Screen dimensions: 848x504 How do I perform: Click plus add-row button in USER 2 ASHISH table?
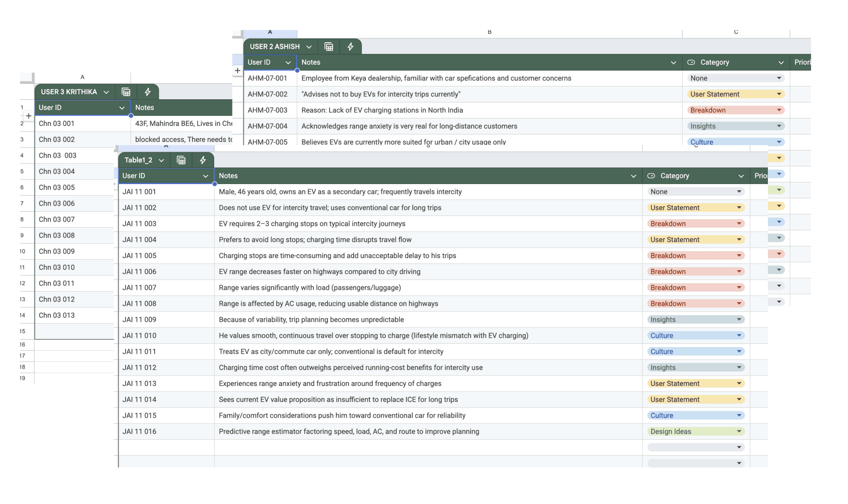(238, 71)
